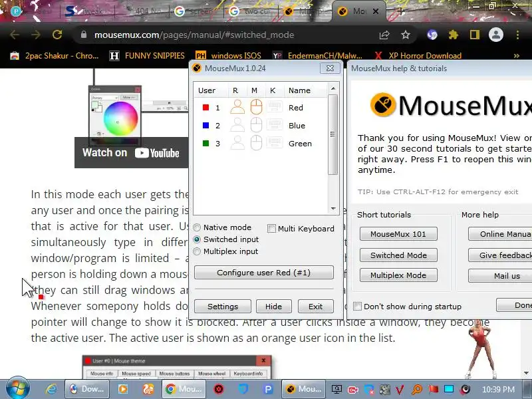The image size is (532, 399).
Task: Go forward in Chrome
Action: pyautogui.click(x=36, y=35)
